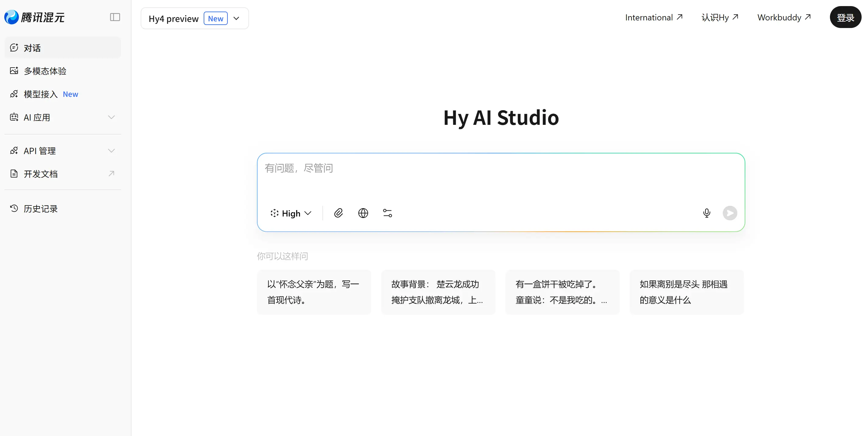
Task: Open the 对话 chat section
Action: tap(63, 48)
